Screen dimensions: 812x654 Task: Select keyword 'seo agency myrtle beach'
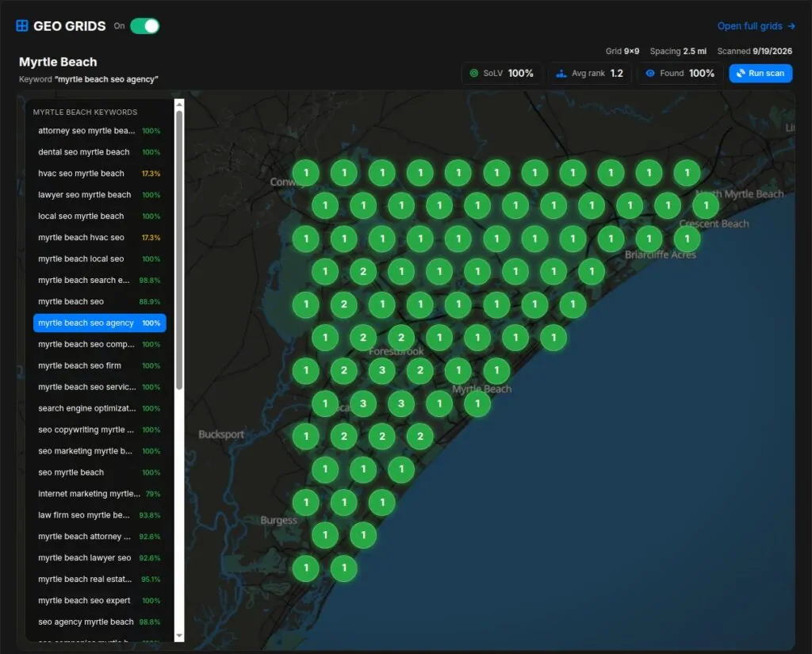[x=99, y=622]
